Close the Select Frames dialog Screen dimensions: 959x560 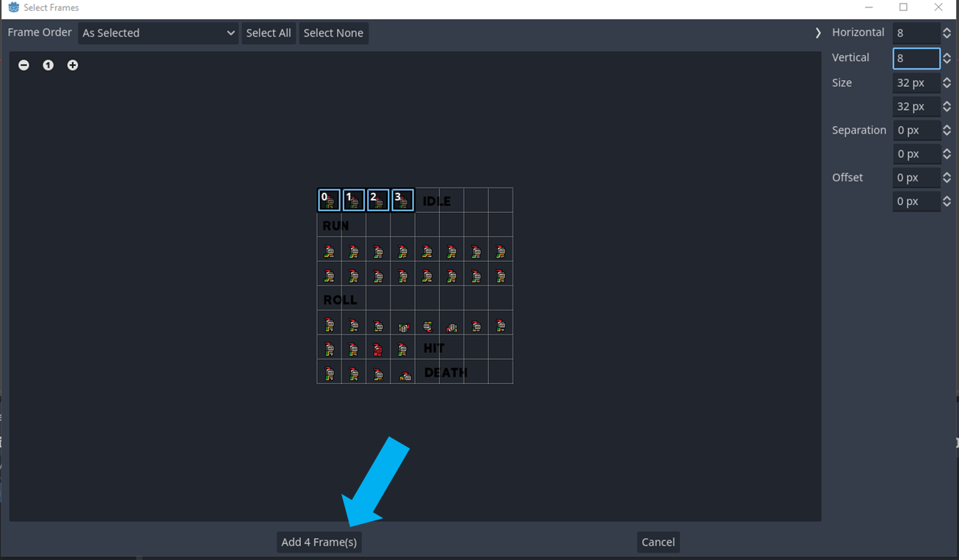coord(938,7)
